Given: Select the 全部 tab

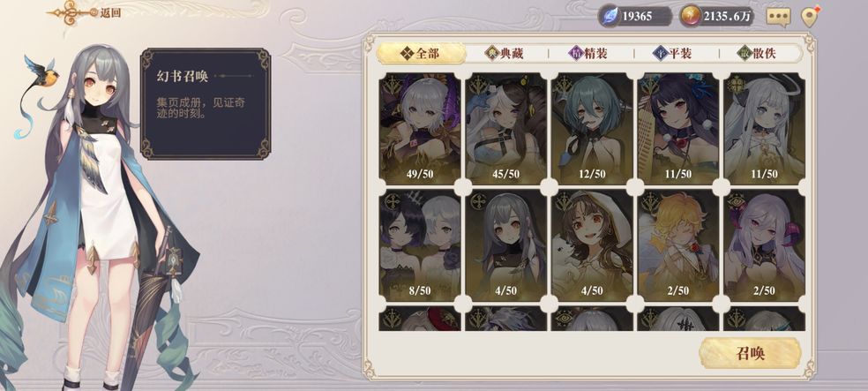Looking at the screenshot, I should tap(421, 53).
